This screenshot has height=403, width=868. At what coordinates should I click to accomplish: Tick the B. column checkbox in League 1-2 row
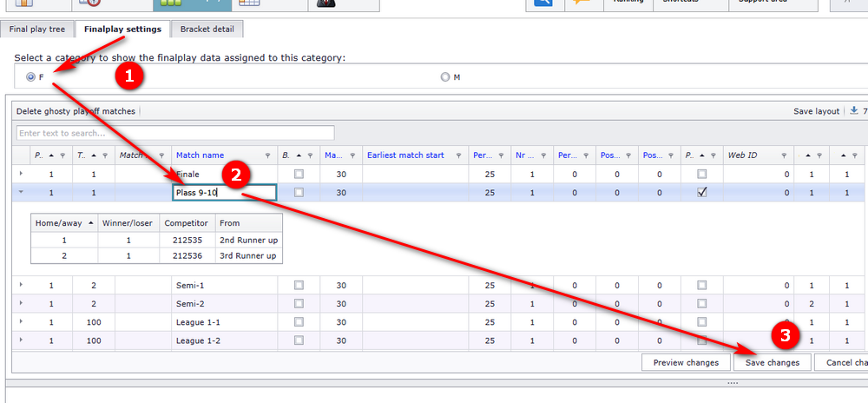click(x=299, y=341)
